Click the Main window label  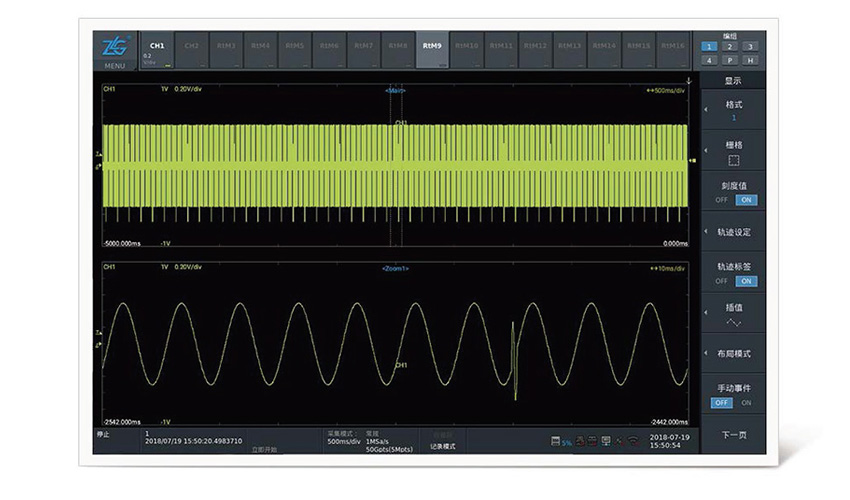tap(395, 91)
